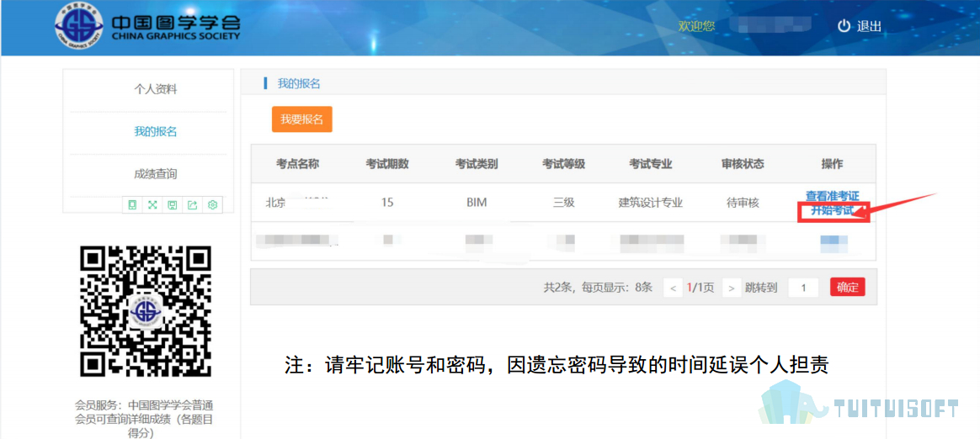This screenshot has width=980, height=439.
Task: Click the power icon beside 退出
Action: click(844, 25)
